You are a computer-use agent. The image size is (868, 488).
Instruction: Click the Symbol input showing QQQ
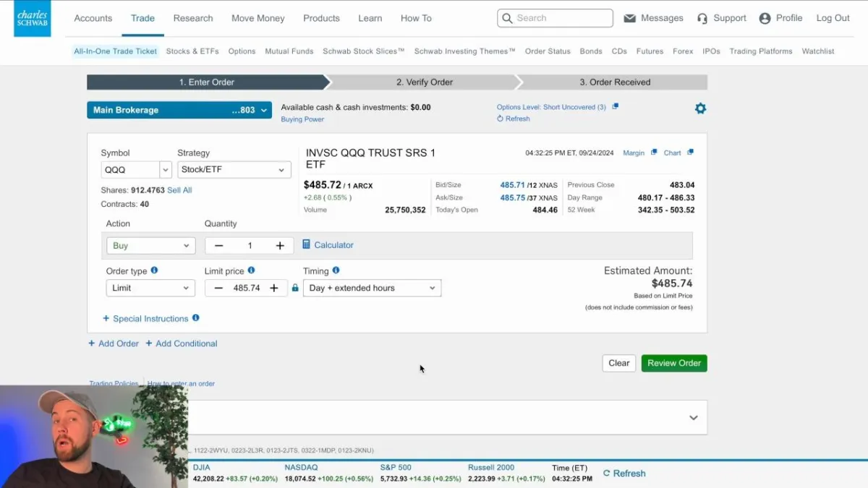pos(130,170)
